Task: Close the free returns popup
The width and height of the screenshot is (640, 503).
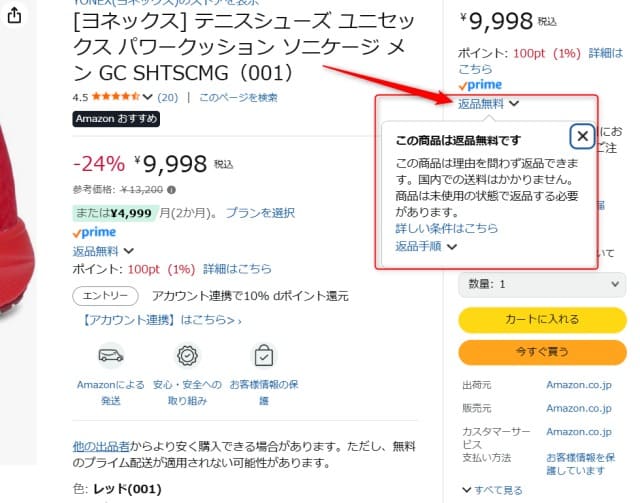Action: click(x=581, y=136)
